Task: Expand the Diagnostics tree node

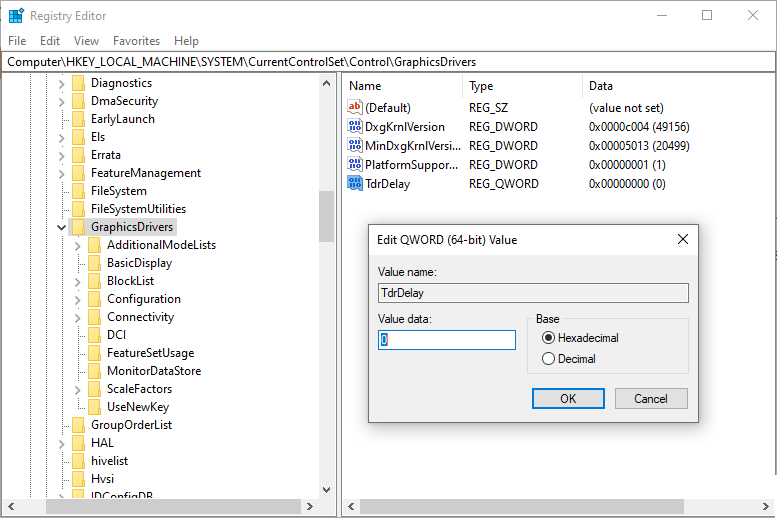Action: click(x=61, y=84)
